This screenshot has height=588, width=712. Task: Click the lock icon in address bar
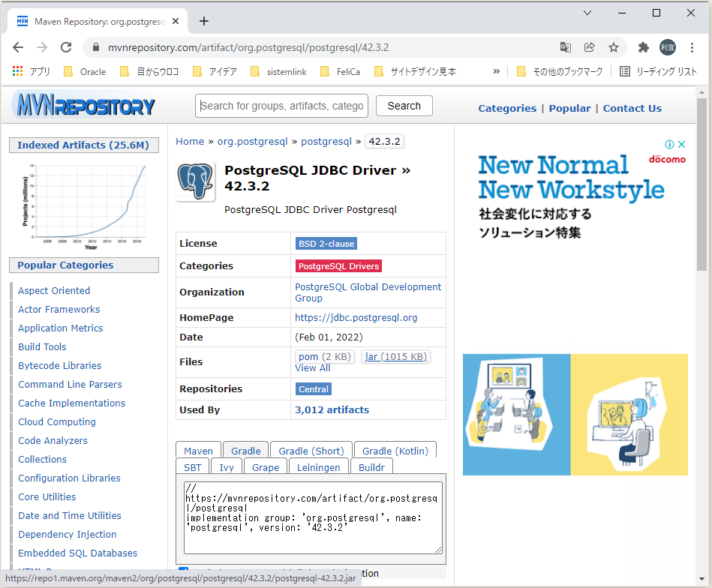pos(95,46)
